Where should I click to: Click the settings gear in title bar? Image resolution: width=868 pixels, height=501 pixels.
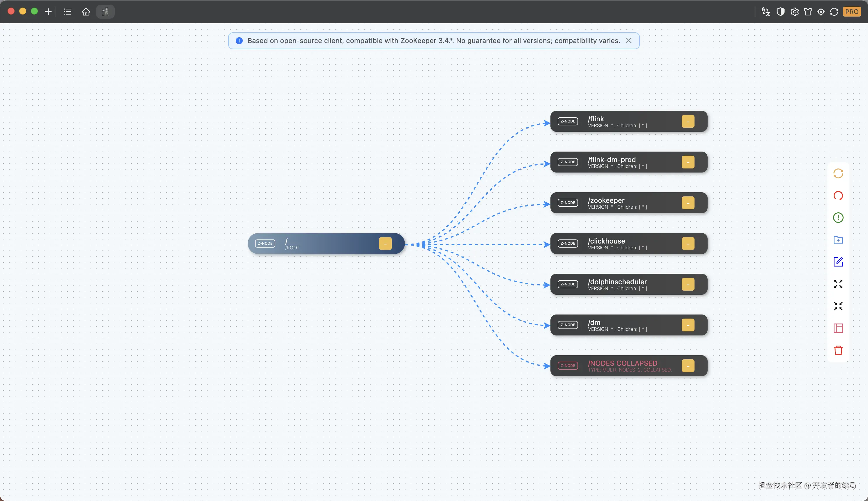click(794, 12)
